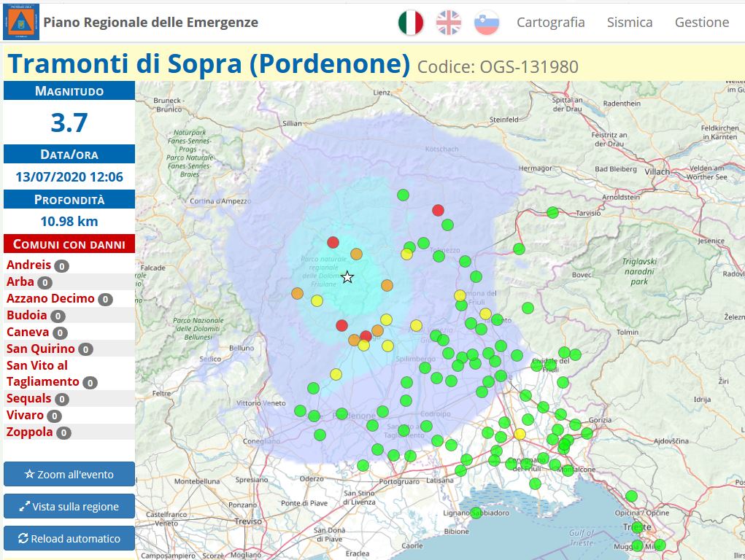Screen dimensions: 745x560
Task: Click Zoom all'evento
Action: pyautogui.click(x=69, y=474)
